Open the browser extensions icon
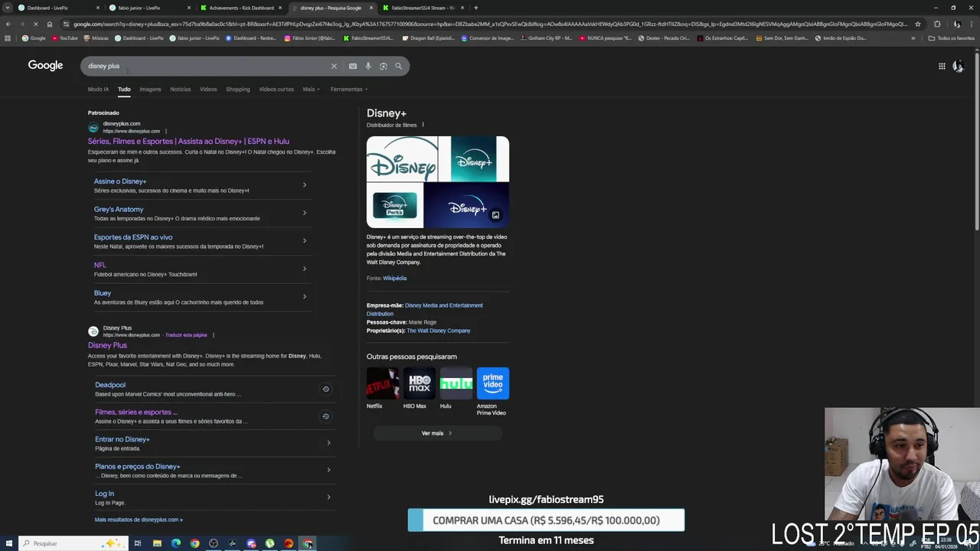Screen dimensions: 980x551 pos(937,24)
